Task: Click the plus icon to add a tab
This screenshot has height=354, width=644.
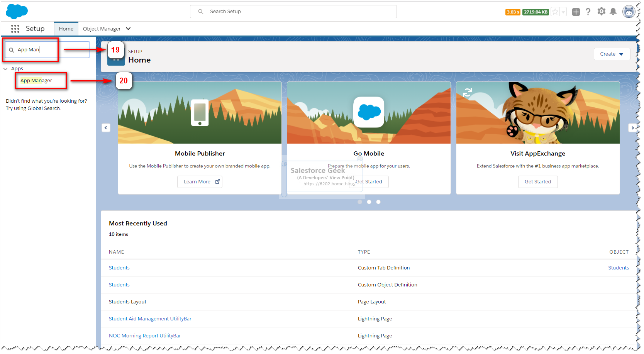Action: [576, 12]
